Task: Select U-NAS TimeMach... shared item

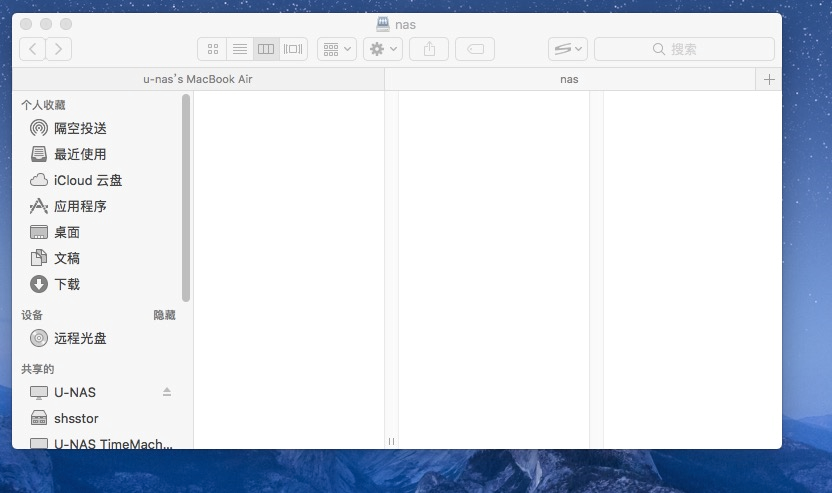Action: (101, 443)
